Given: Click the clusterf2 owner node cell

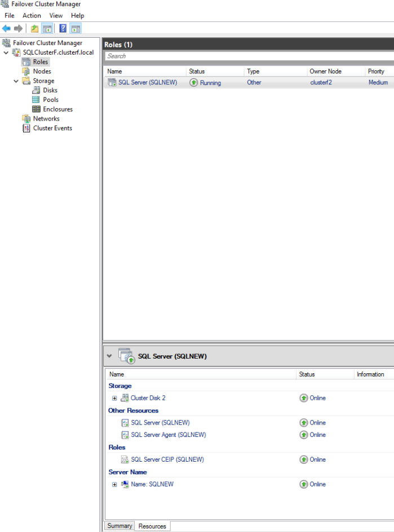Looking at the screenshot, I should [321, 82].
